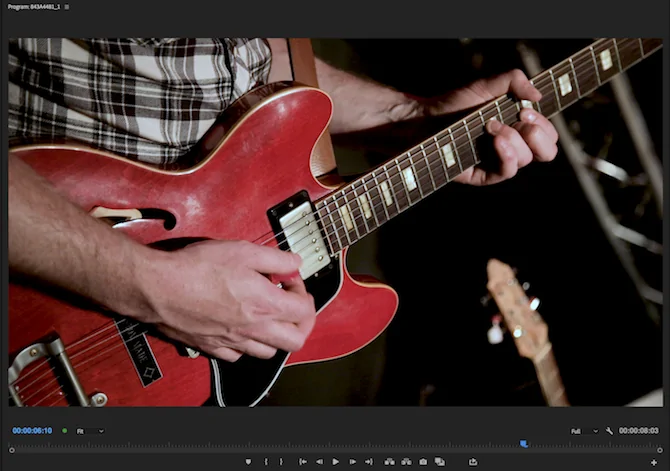
Task: Open the Program panel menu icon
Action: 67,6
